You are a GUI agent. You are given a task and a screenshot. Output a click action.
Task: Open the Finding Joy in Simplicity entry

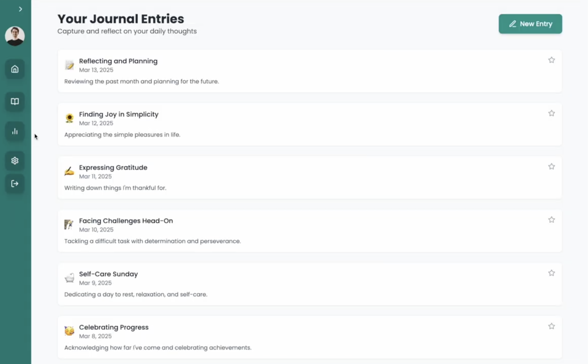point(119,114)
